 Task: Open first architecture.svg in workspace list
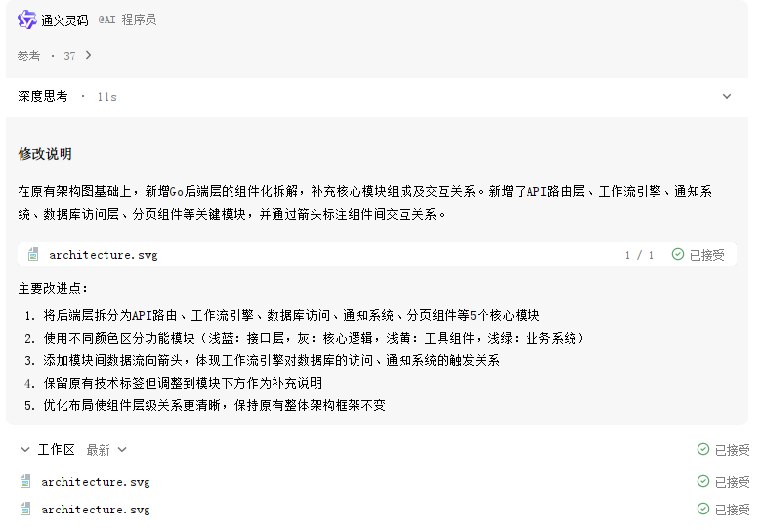[x=96, y=482]
